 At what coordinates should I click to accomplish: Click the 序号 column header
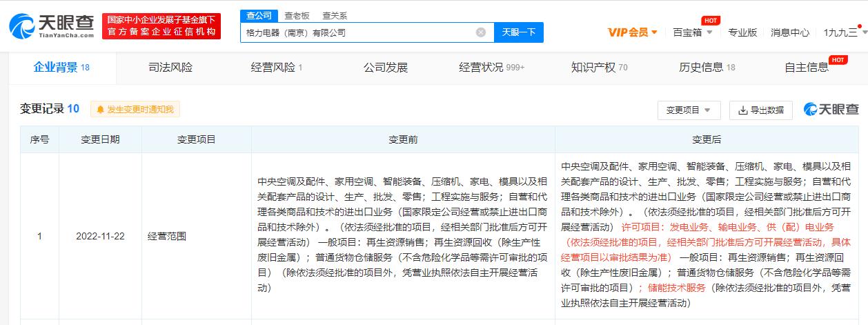(39, 139)
